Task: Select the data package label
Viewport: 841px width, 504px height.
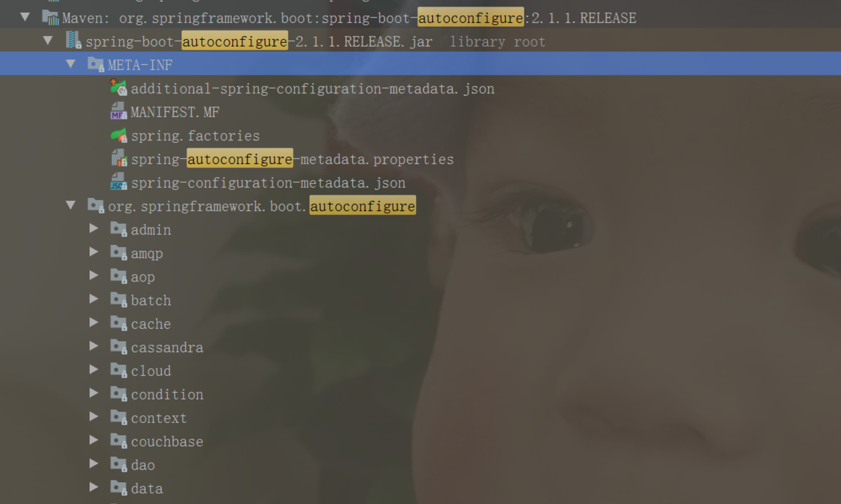Action: 146,489
